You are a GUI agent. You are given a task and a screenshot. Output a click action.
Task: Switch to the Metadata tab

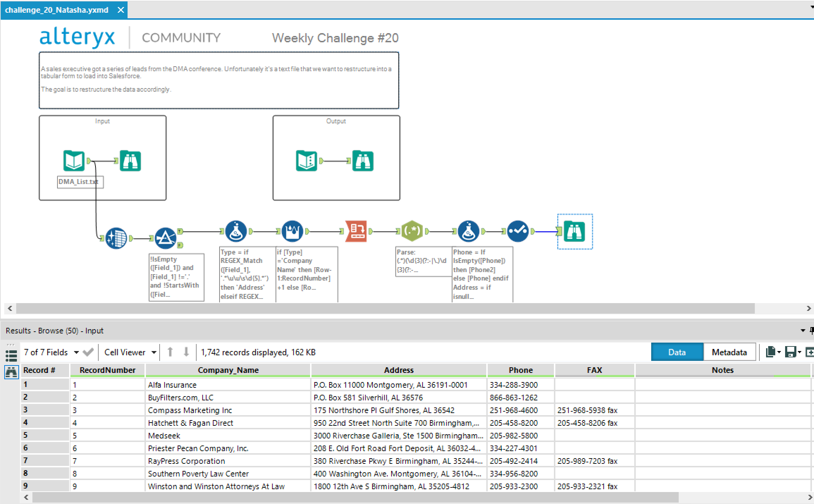(729, 352)
